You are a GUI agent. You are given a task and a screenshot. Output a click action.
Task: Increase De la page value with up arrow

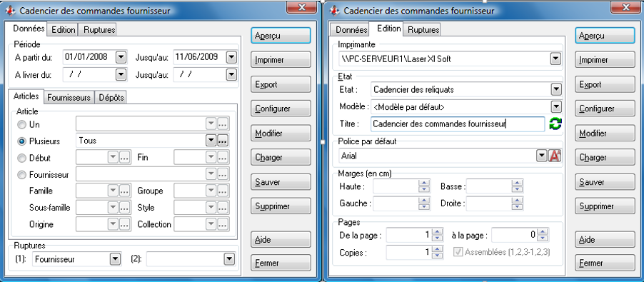[x=438, y=232]
